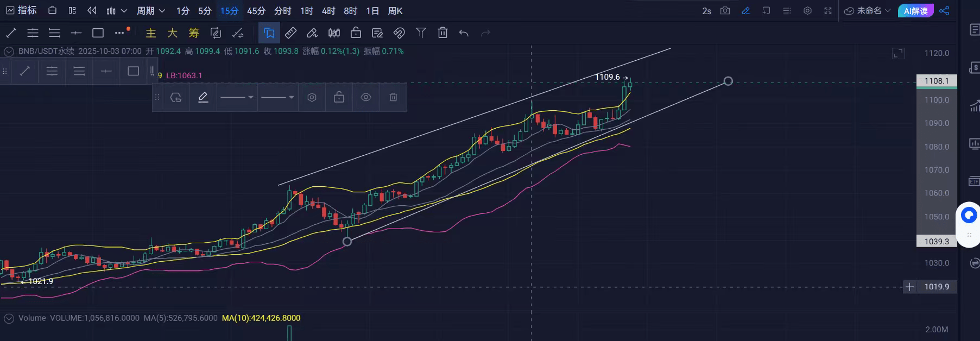
Task: Open the chart settings hexagon icon in top bar
Action: pos(807,11)
